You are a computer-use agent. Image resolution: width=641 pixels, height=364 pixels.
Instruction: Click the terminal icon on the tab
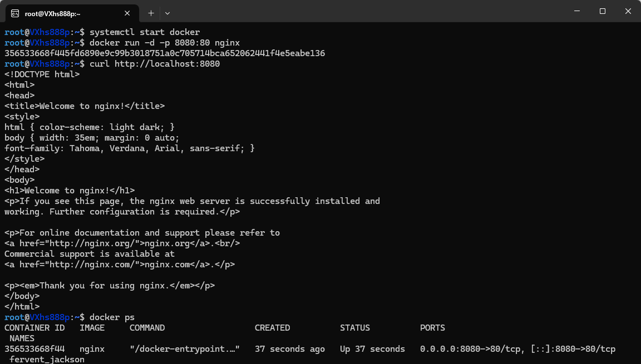tap(15, 13)
